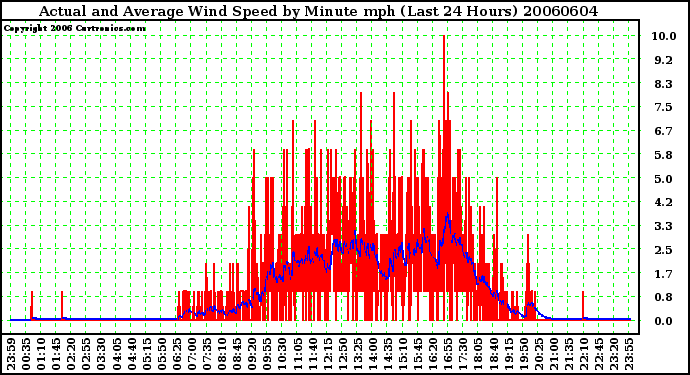Viewport: 690px width, 375px height.
Task: Click the 16:55 time label
Action: pos(448,354)
